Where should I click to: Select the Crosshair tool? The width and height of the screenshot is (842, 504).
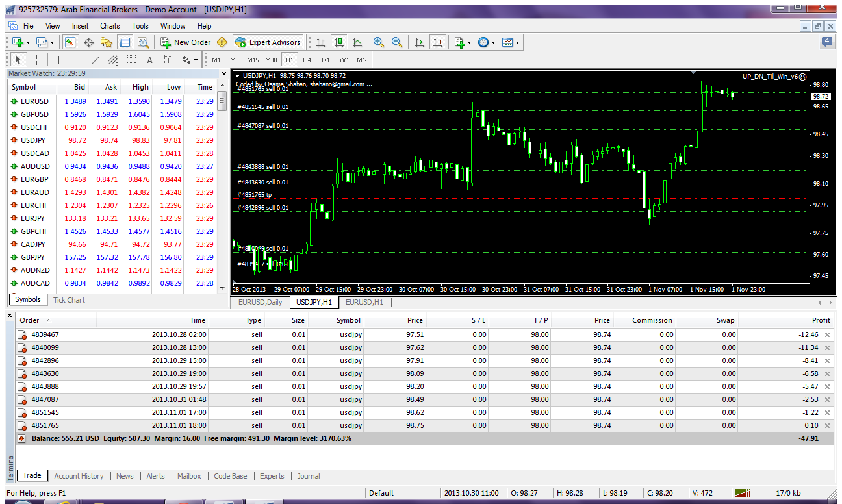(36, 60)
